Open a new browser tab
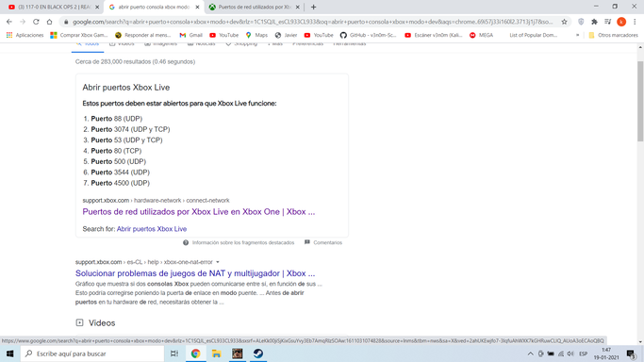 (x=313, y=7)
